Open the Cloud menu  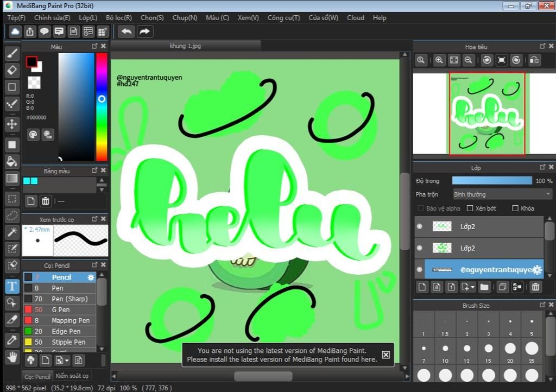[x=356, y=18]
